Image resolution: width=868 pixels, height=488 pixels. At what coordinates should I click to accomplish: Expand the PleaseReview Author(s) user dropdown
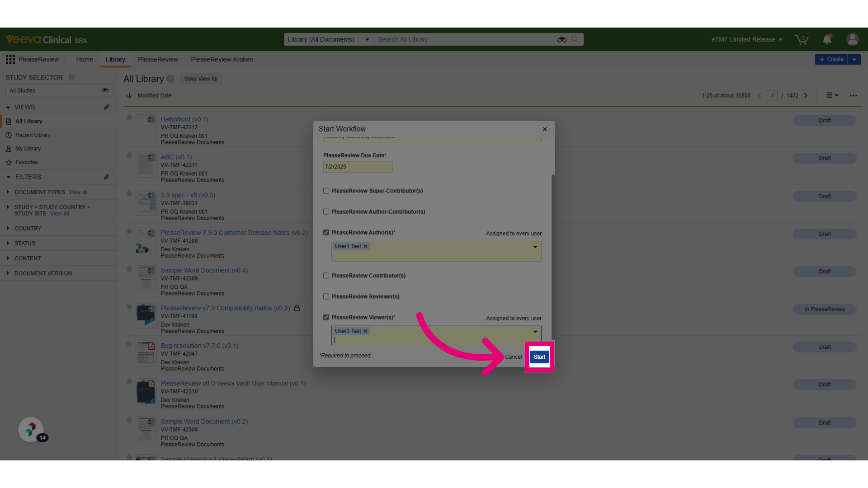tap(535, 247)
